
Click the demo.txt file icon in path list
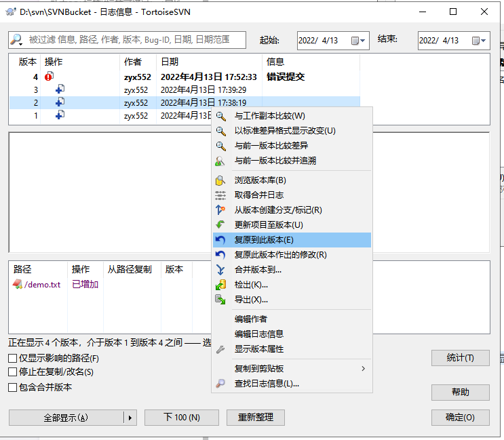18,284
